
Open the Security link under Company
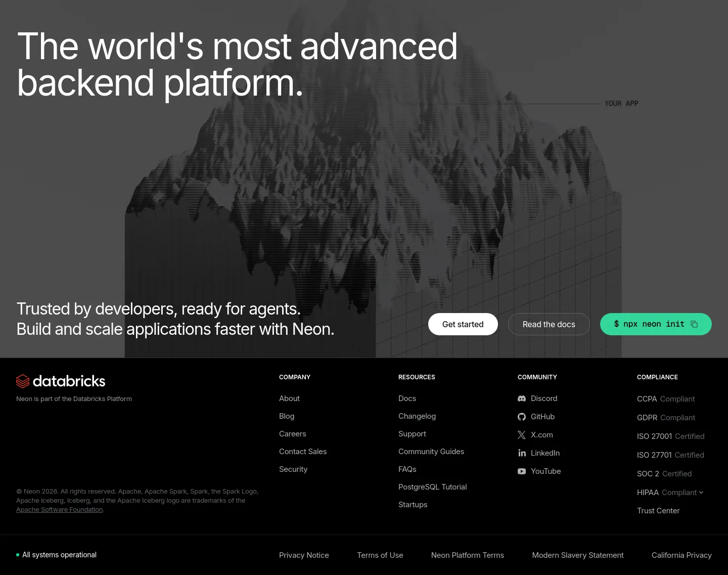pos(293,469)
